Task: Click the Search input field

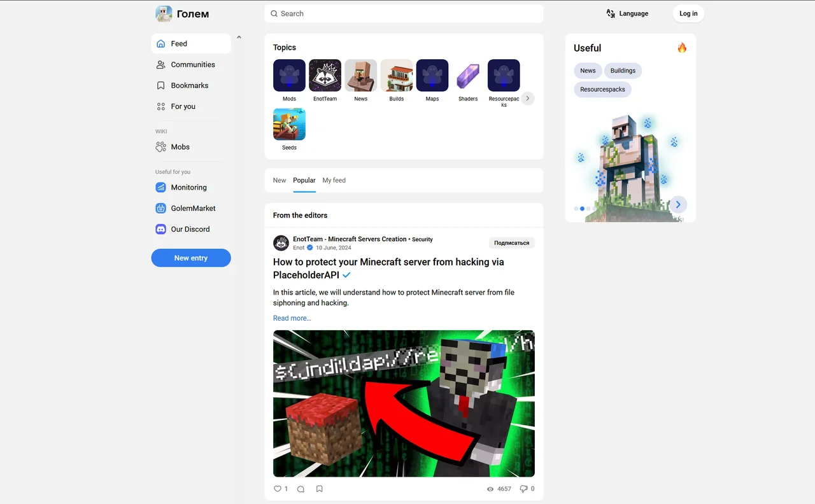Action: [x=404, y=13]
